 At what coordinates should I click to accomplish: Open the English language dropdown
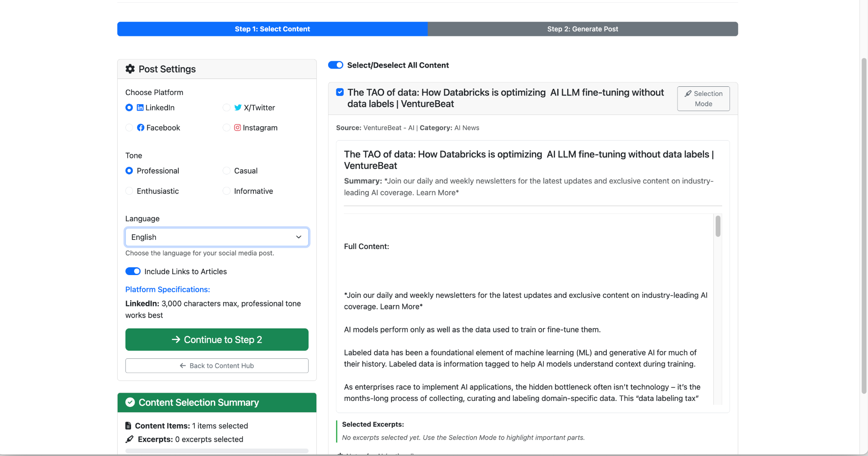217,237
